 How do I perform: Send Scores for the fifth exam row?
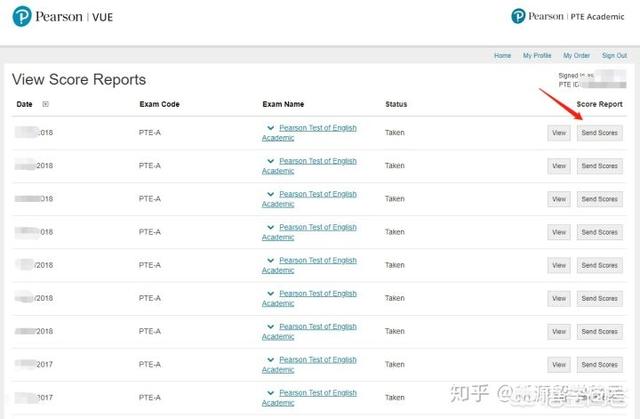(600, 265)
